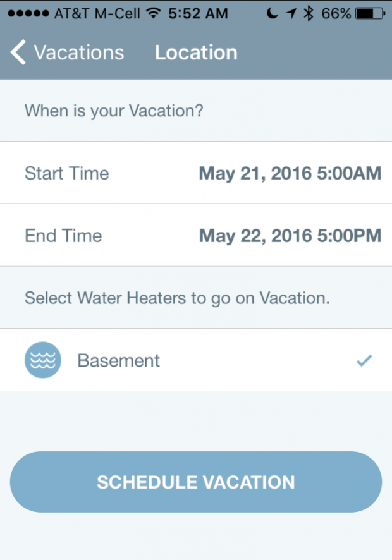
Task: Deselect the Basement water heater checkmark
Action: point(365,360)
